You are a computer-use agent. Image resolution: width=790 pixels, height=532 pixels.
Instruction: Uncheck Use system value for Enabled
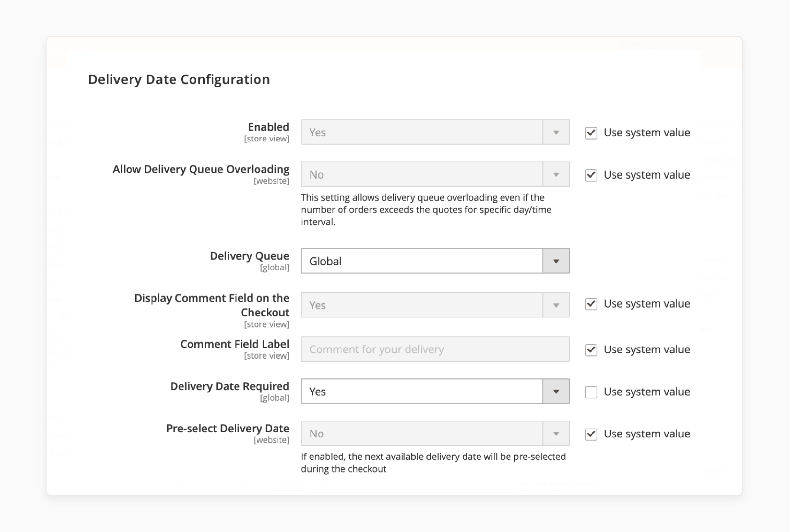pos(591,133)
